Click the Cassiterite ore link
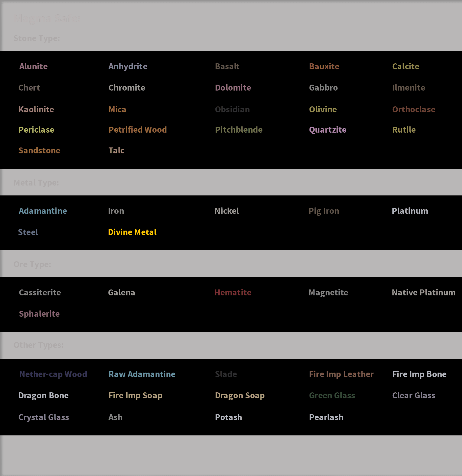This screenshot has height=476, width=462. point(40,292)
